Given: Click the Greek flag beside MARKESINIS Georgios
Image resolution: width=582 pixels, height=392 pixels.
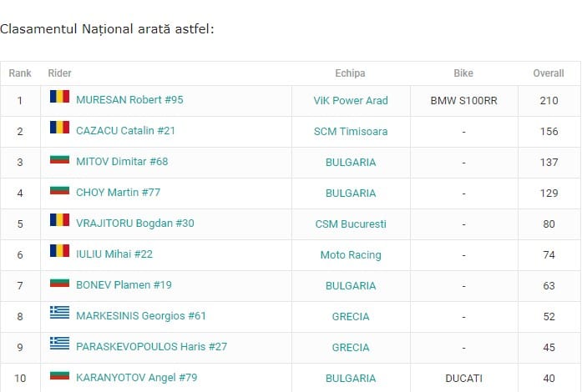Looking at the screenshot, I should [59, 312].
